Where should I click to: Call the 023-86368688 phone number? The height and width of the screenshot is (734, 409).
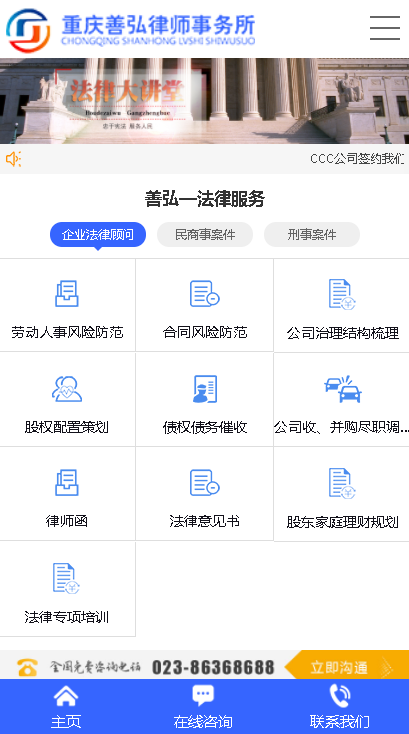[x=213, y=667]
